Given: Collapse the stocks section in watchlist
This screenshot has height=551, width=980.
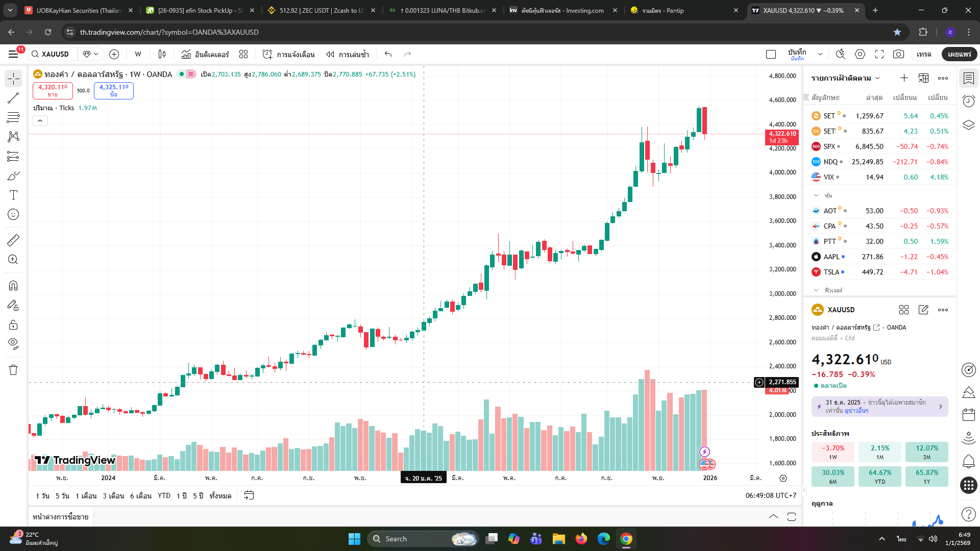Looking at the screenshot, I should (816, 195).
